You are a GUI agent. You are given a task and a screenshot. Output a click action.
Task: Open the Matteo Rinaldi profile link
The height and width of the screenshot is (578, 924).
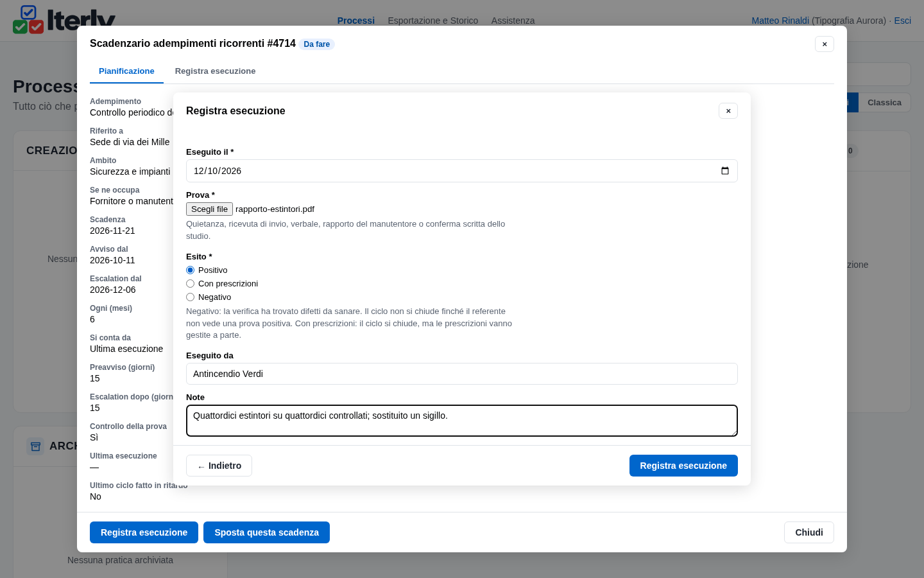pos(780,21)
